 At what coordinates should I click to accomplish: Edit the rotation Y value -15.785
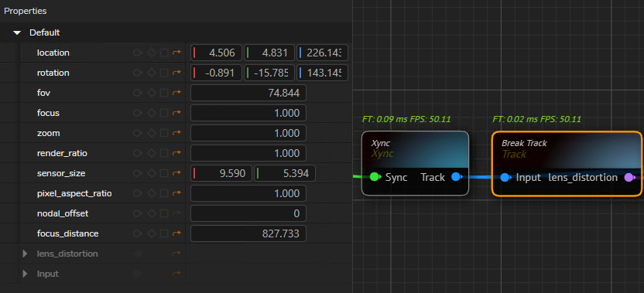tap(269, 73)
